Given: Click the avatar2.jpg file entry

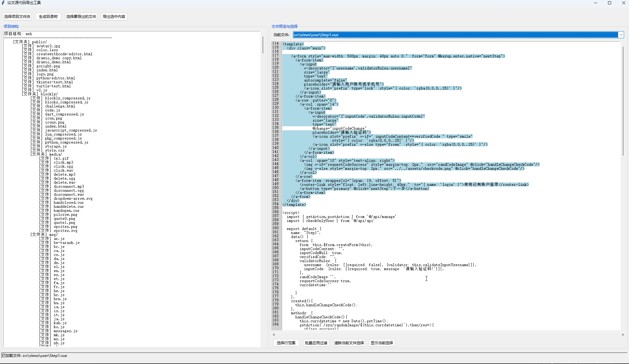Looking at the screenshot, I should [x=41, y=46].
